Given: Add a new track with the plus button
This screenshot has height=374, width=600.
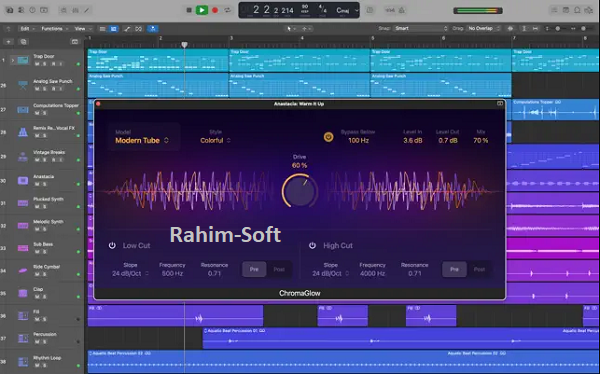Looking at the screenshot, I should [x=8, y=42].
